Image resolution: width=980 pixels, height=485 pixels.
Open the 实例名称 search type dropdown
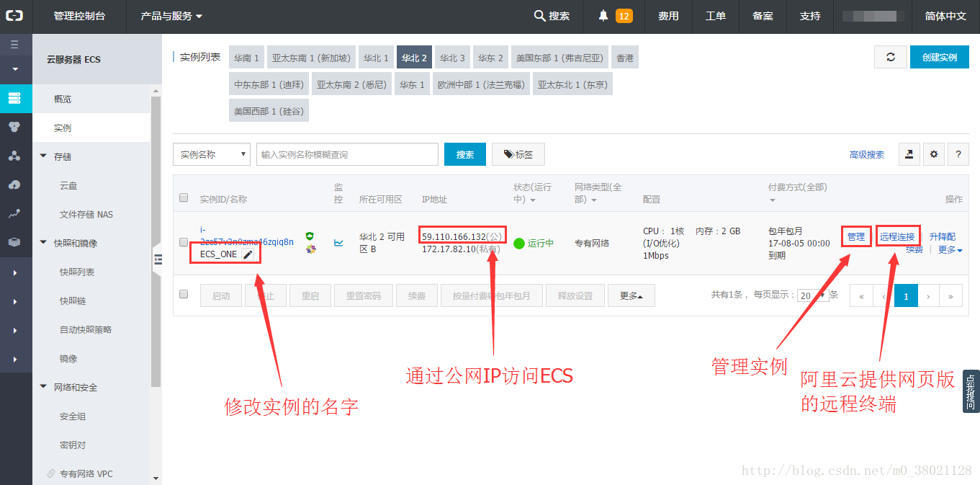pyautogui.click(x=212, y=154)
